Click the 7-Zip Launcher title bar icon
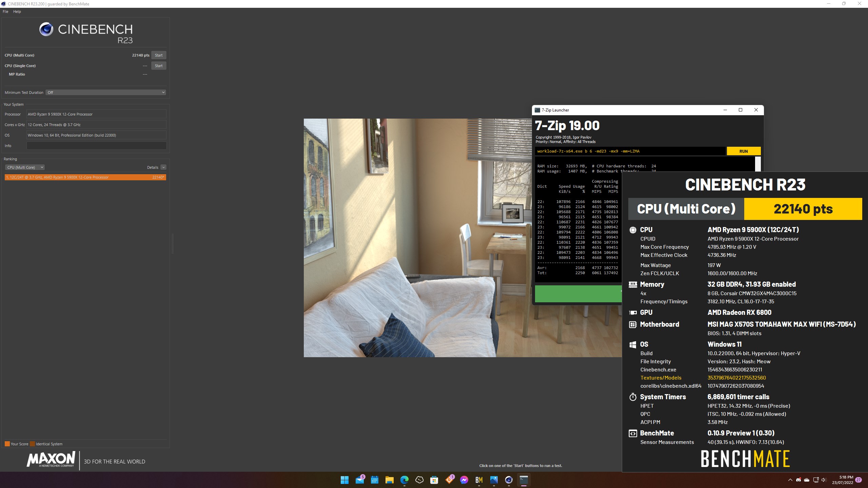This screenshot has width=868, height=488. (x=537, y=110)
